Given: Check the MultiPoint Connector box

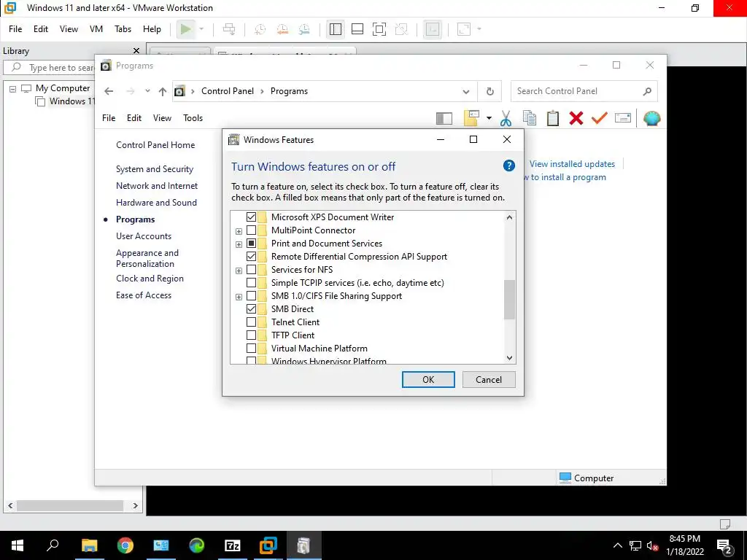Looking at the screenshot, I should [x=251, y=230].
